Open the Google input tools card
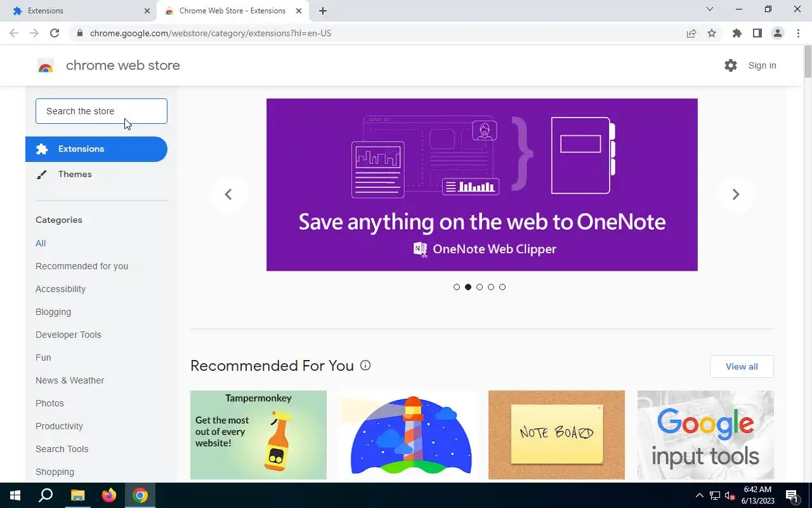 click(x=705, y=435)
